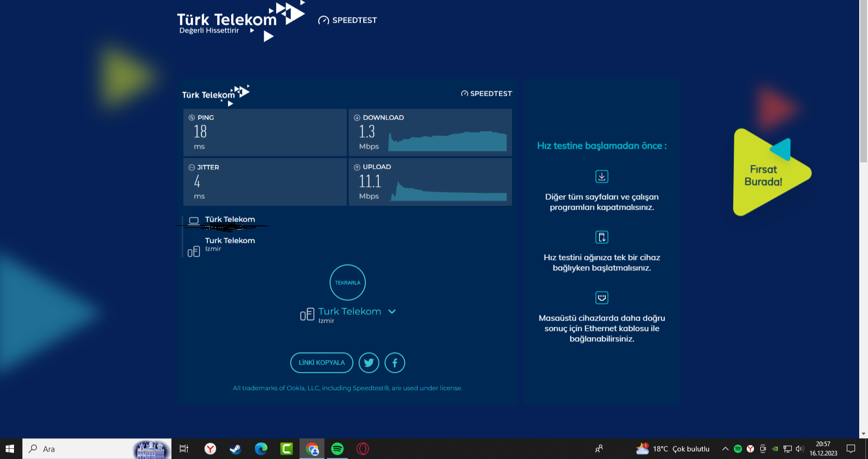Viewport: 868px width, 459px height.
Task: Click the Spotify icon in the system tray
Action: coord(738,449)
